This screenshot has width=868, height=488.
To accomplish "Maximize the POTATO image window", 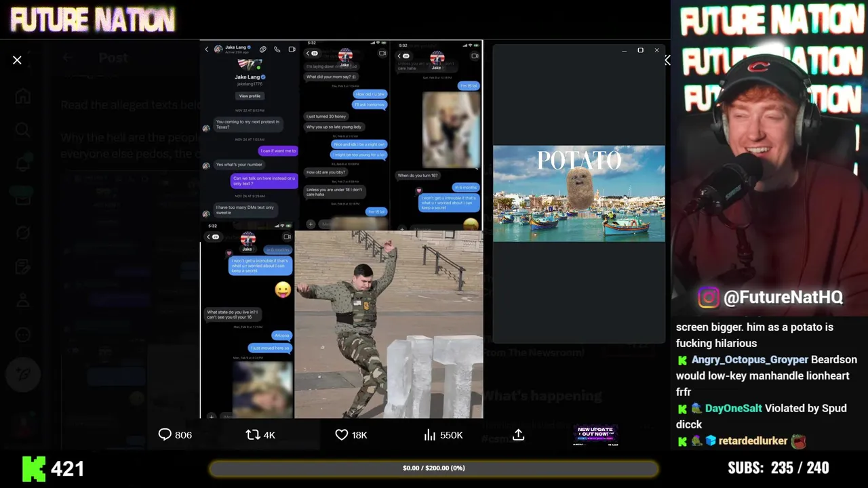I will (x=640, y=50).
